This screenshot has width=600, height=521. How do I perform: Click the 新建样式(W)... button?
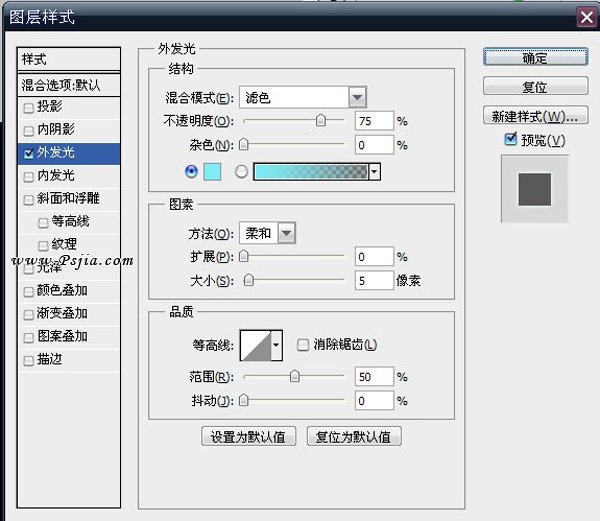(535, 115)
